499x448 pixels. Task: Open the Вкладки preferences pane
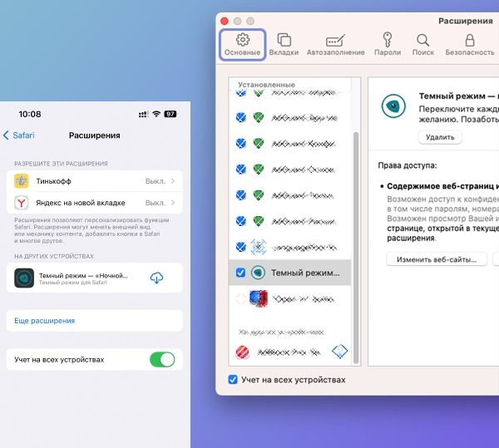click(x=284, y=44)
